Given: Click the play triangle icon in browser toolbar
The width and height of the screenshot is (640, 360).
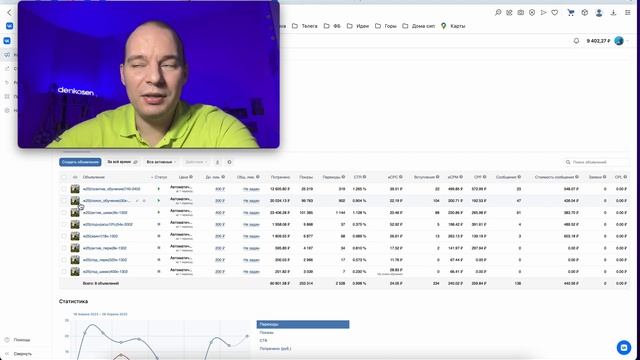Looking at the screenshot, I should coord(543,13).
